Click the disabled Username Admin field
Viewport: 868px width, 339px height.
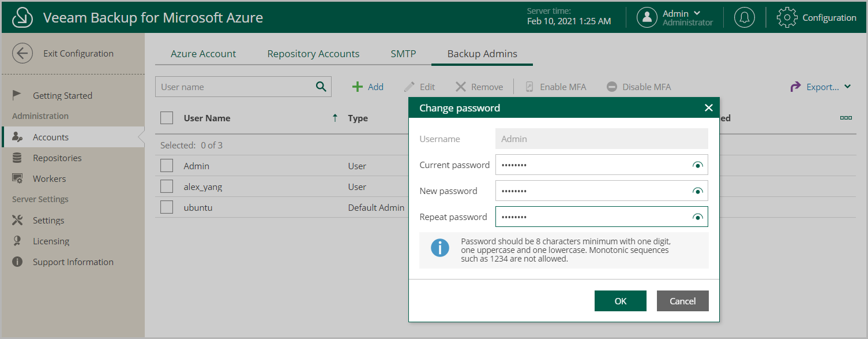click(602, 139)
